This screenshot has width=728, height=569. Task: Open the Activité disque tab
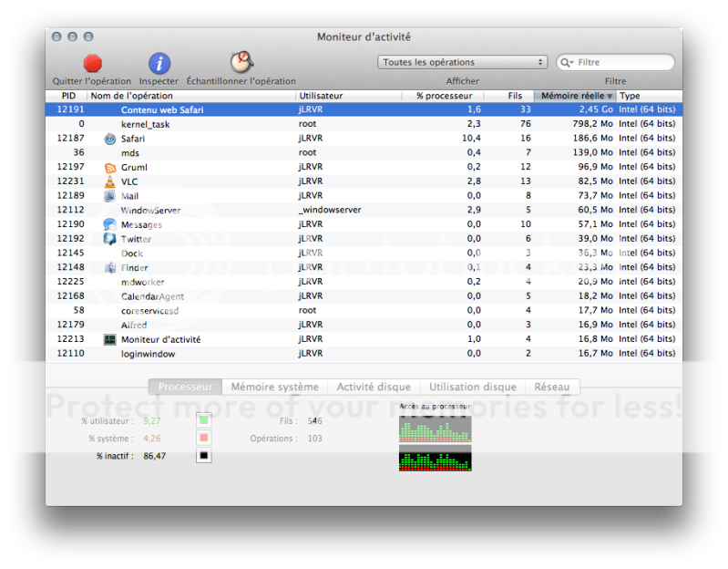point(374,387)
